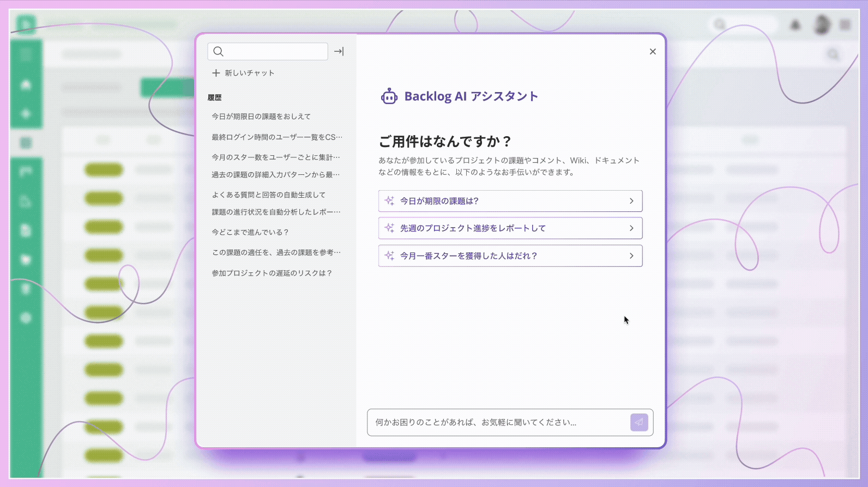This screenshot has height=487, width=868.
Task: Collapse the chat history sidebar
Action: (339, 52)
